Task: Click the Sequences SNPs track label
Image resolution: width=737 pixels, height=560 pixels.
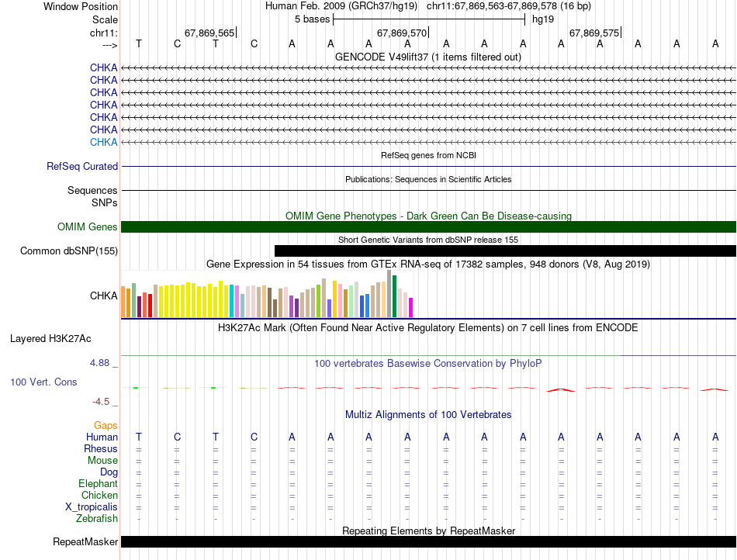Action: [92, 197]
